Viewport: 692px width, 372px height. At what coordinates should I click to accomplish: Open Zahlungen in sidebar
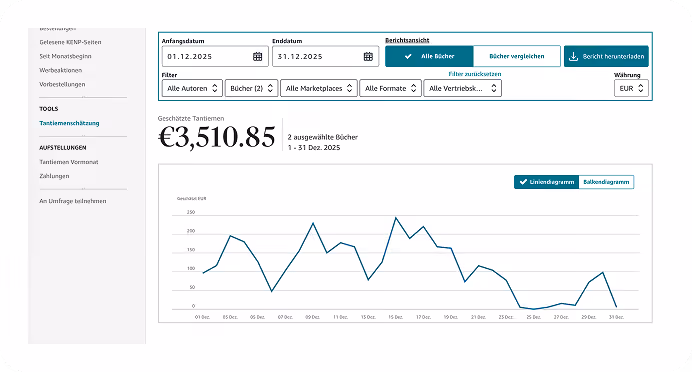[x=54, y=176]
